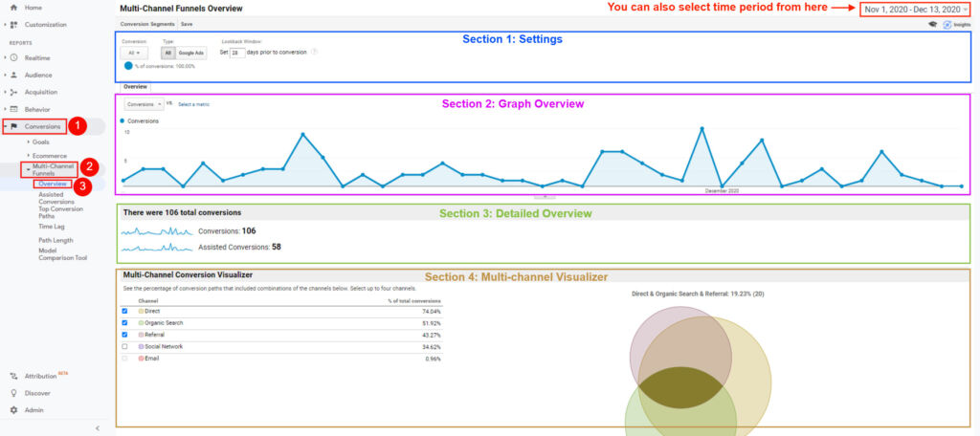Open the graduation cap education icon
Viewport: 980px width, 436px height.
point(932,24)
